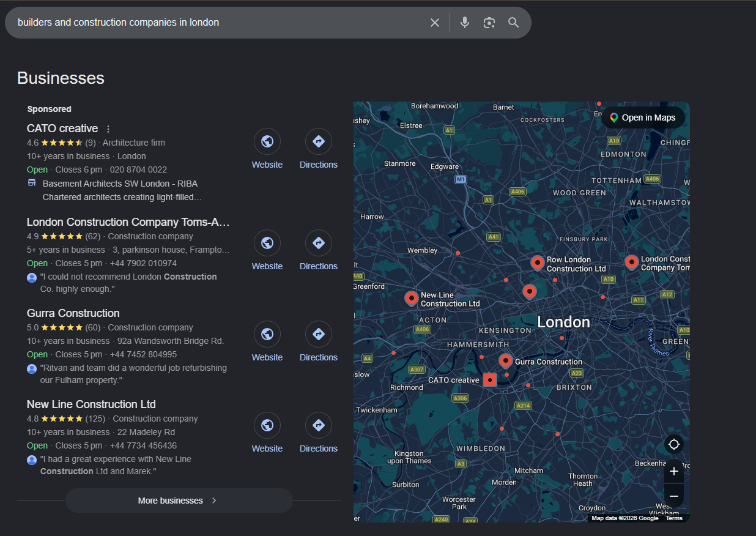Open the CATO creative listing title
Screen dimensions: 756x536
(62, 128)
